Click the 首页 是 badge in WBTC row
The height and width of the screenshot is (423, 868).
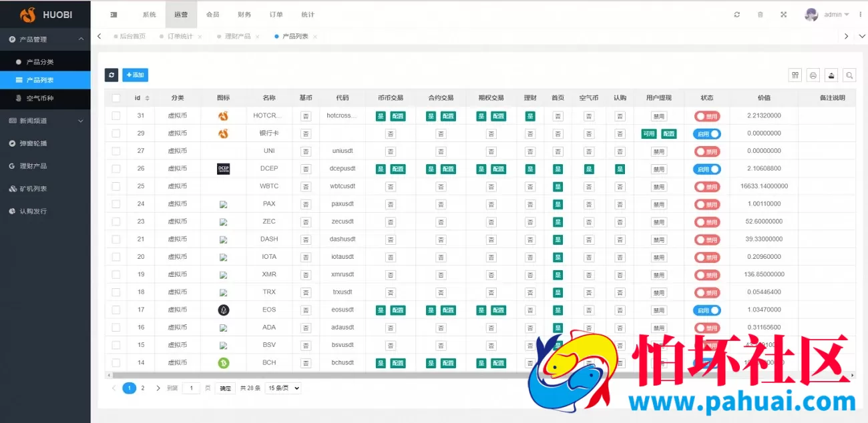click(558, 187)
